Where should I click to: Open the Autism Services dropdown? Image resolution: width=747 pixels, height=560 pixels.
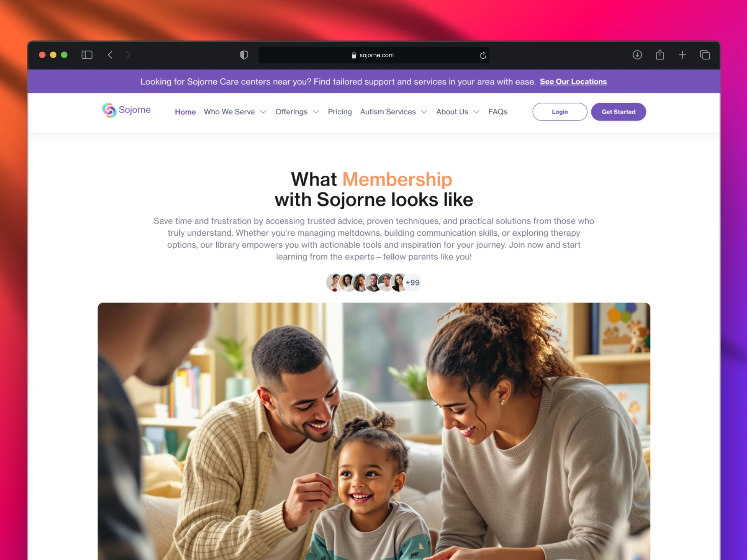pyautogui.click(x=393, y=112)
